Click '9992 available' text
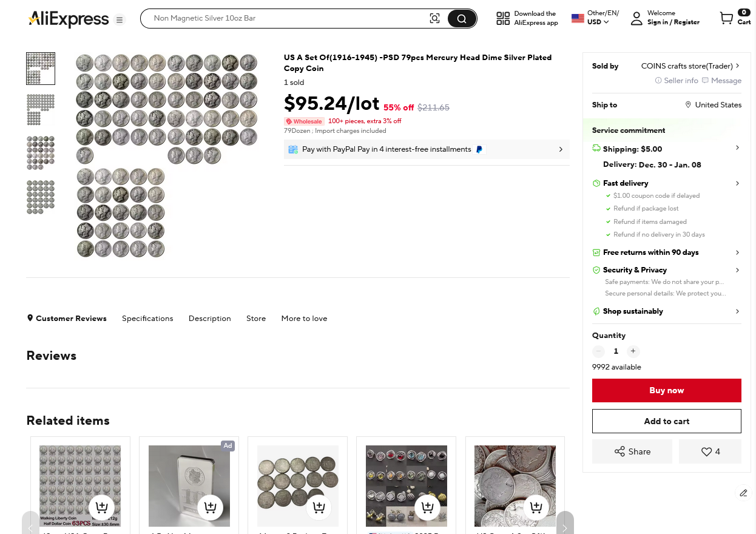 pyautogui.click(x=616, y=367)
